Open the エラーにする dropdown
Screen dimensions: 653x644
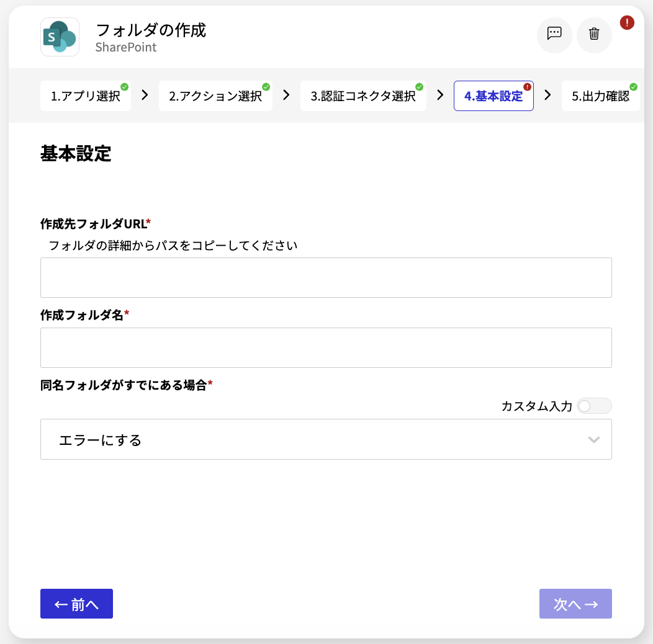pyautogui.click(x=326, y=439)
